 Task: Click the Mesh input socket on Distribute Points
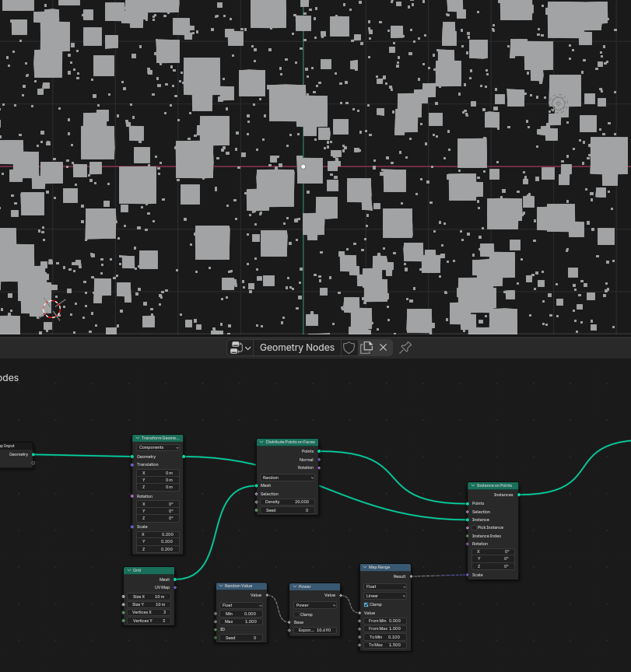coord(256,485)
